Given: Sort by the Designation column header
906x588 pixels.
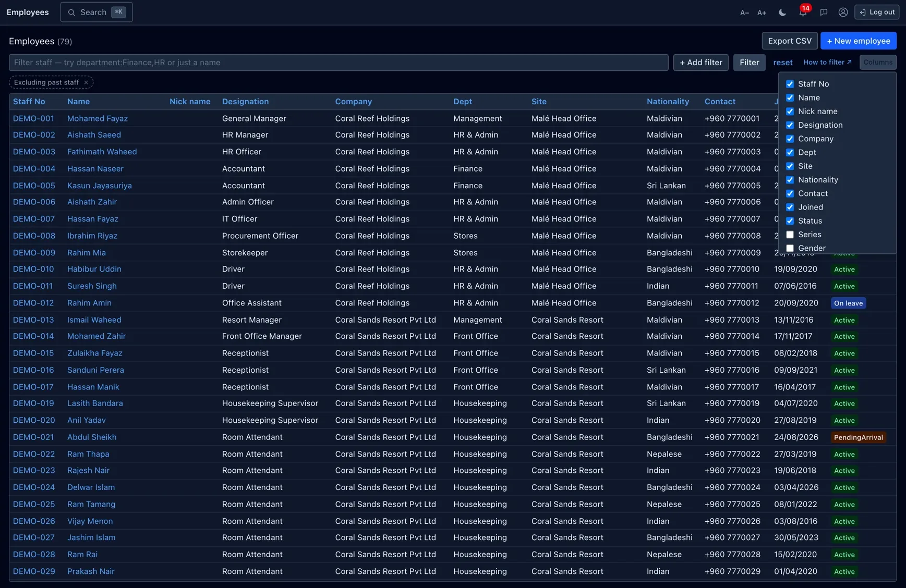Looking at the screenshot, I should pyautogui.click(x=245, y=102).
